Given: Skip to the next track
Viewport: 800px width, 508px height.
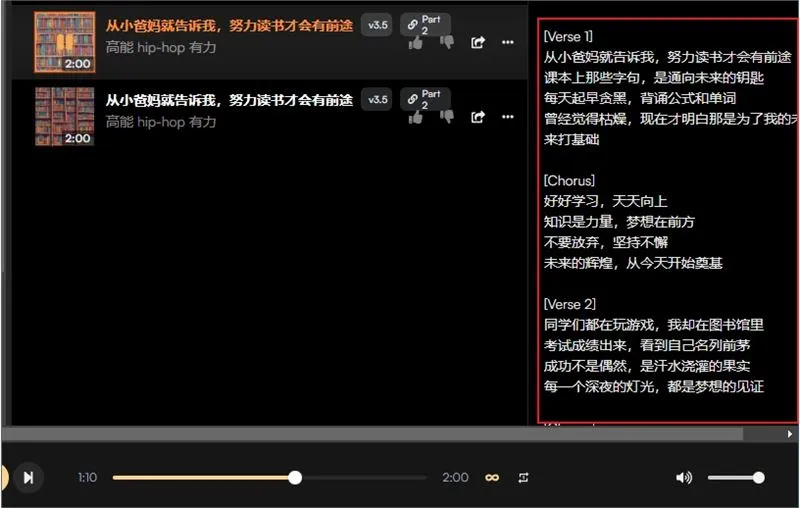Looking at the screenshot, I should point(28,478).
